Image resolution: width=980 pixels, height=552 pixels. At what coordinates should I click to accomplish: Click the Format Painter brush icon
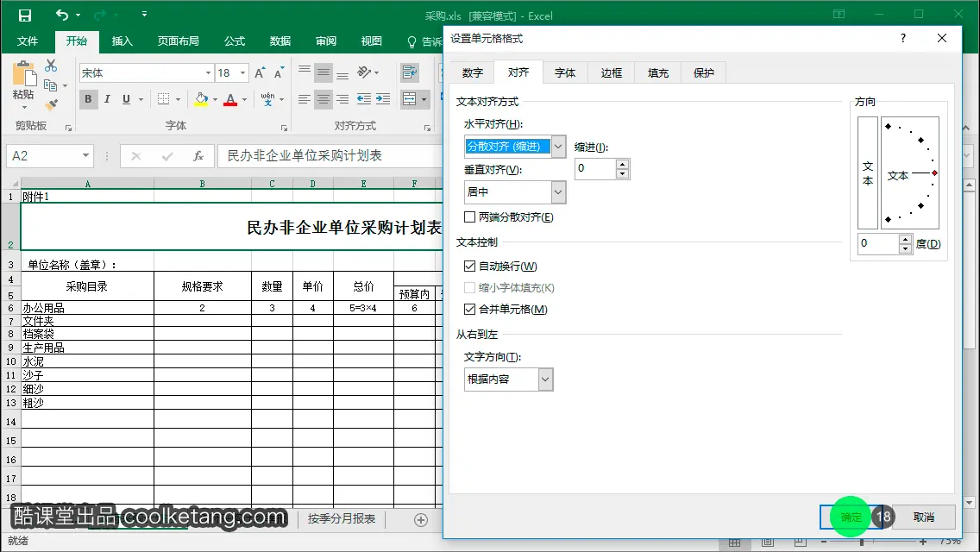coord(51,104)
